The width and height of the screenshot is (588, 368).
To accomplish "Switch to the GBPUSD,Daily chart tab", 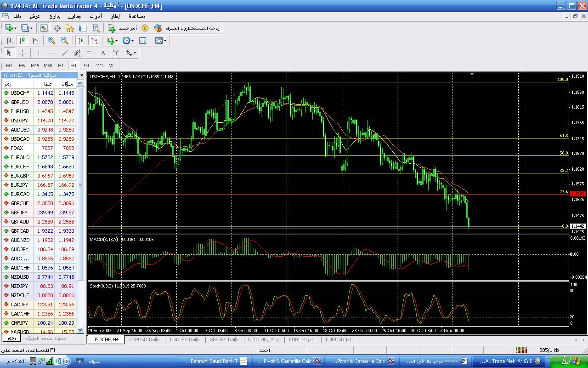I will point(144,339).
